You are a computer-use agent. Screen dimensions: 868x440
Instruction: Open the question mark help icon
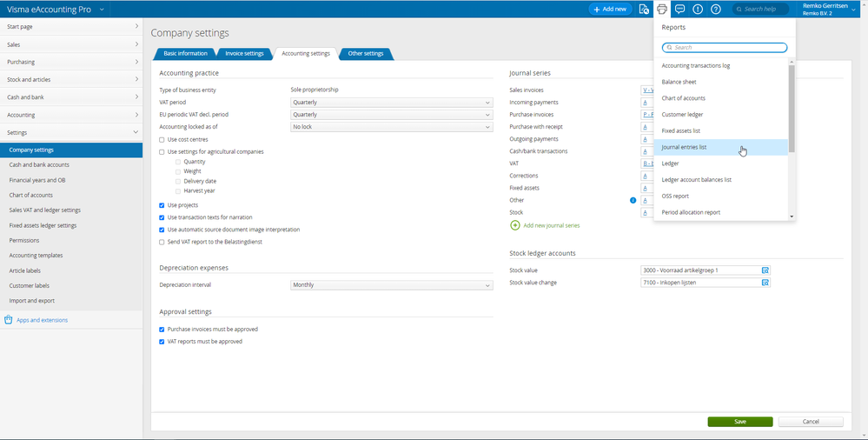(x=716, y=10)
